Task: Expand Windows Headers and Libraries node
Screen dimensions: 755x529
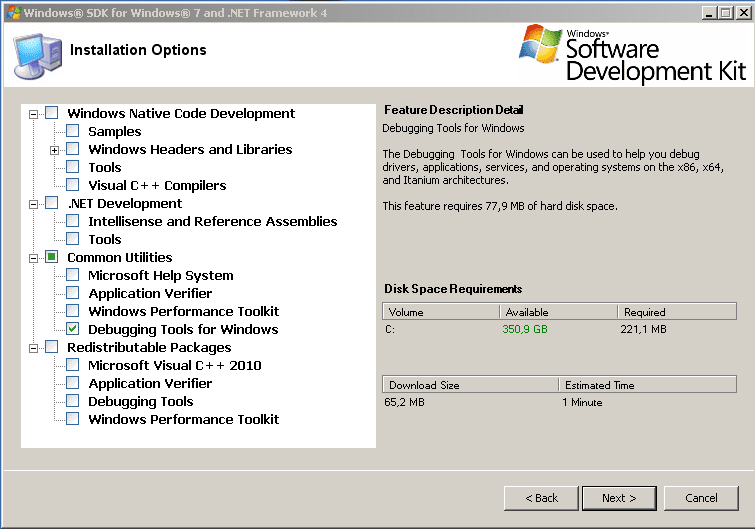Action: pos(55,150)
